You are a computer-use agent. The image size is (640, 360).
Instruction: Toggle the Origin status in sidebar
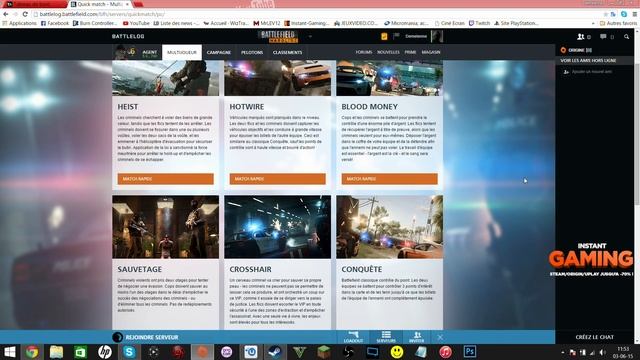coord(576,50)
